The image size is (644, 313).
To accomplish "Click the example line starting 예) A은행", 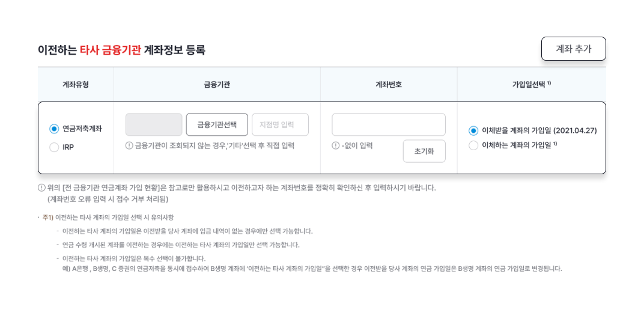I will coord(312,269).
